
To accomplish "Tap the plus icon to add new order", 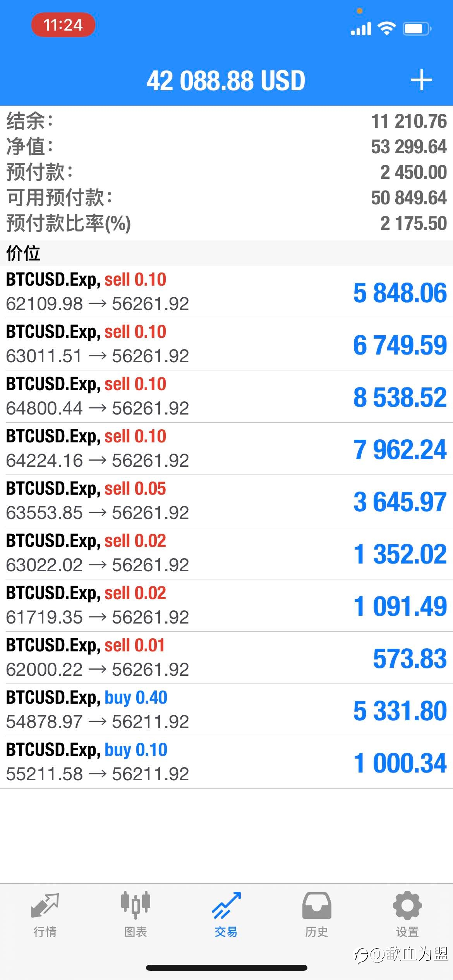I will click(x=421, y=80).
